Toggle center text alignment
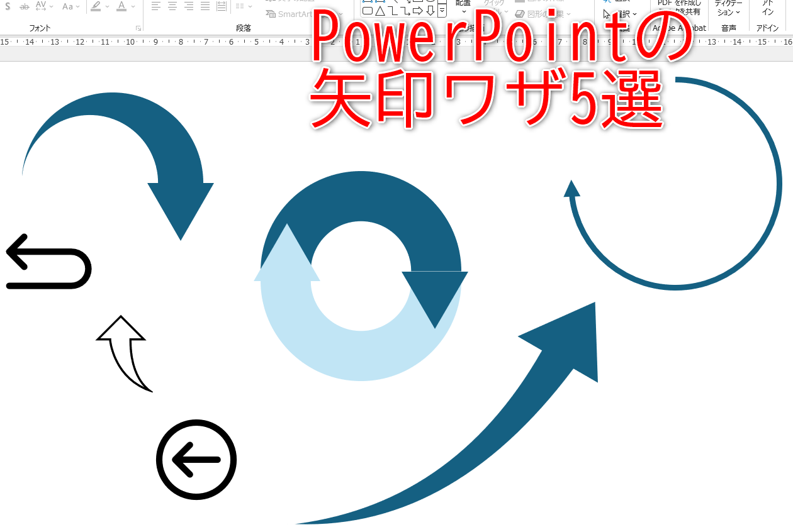Screen dimensions: 793x532 172,6
